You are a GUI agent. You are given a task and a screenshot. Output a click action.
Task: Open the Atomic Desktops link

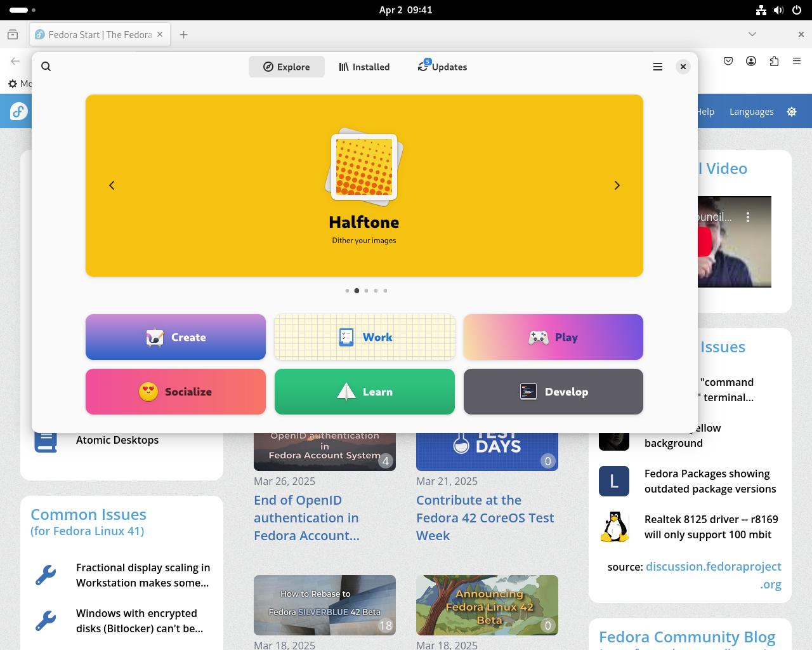117,440
